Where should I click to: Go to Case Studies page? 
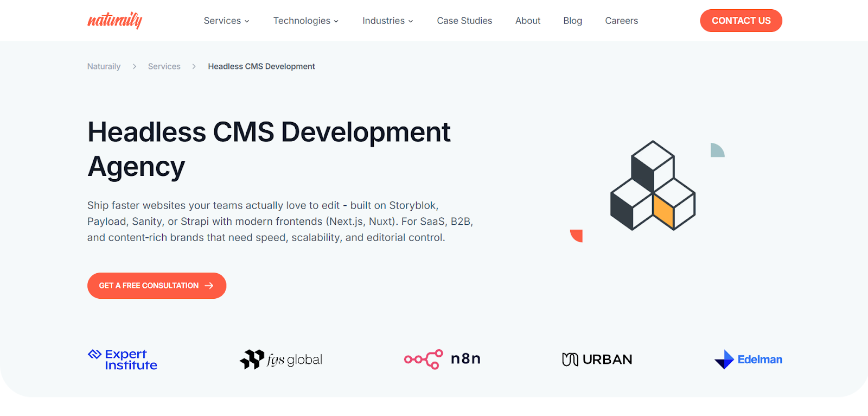(464, 21)
